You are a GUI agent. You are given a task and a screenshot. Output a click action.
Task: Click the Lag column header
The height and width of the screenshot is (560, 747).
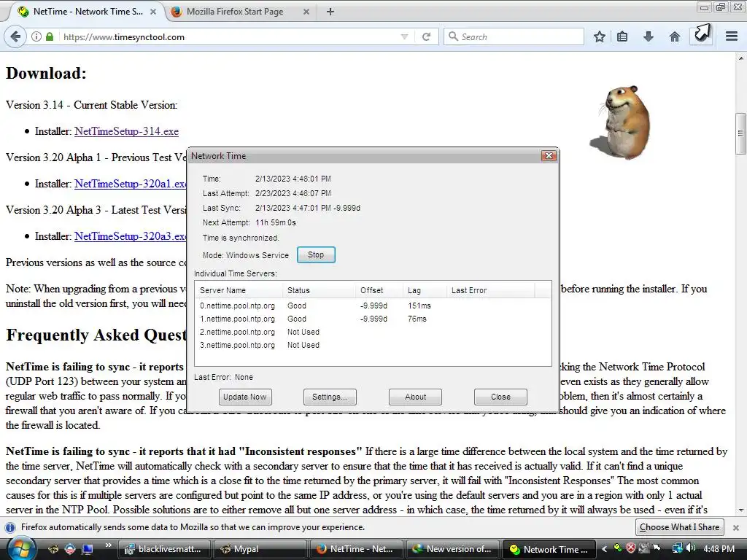pyautogui.click(x=425, y=290)
